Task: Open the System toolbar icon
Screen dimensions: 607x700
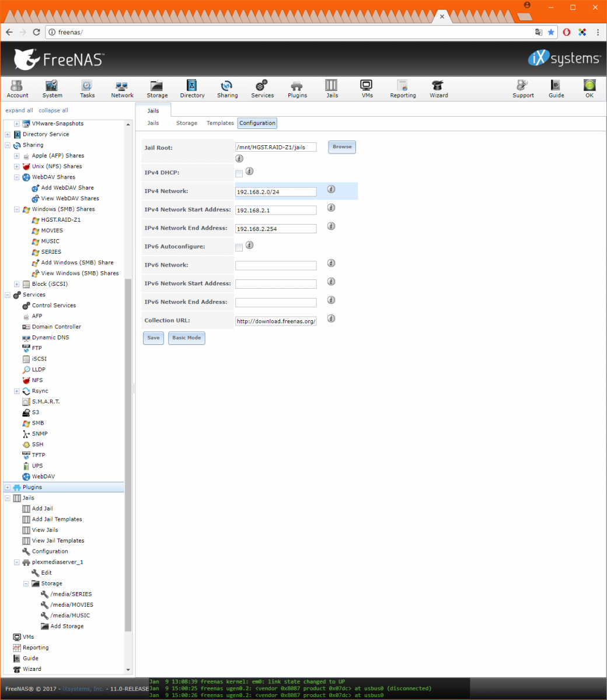Action: click(52, 89)
